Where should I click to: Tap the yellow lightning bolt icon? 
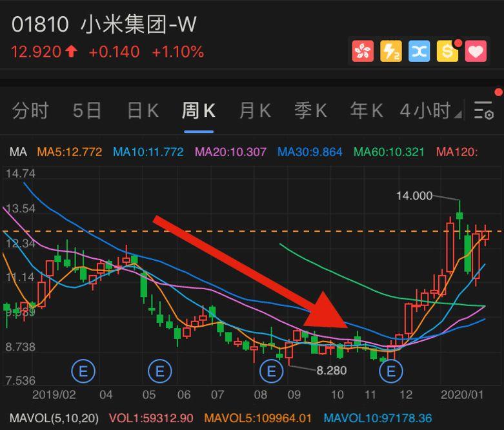tap(391, 51)
